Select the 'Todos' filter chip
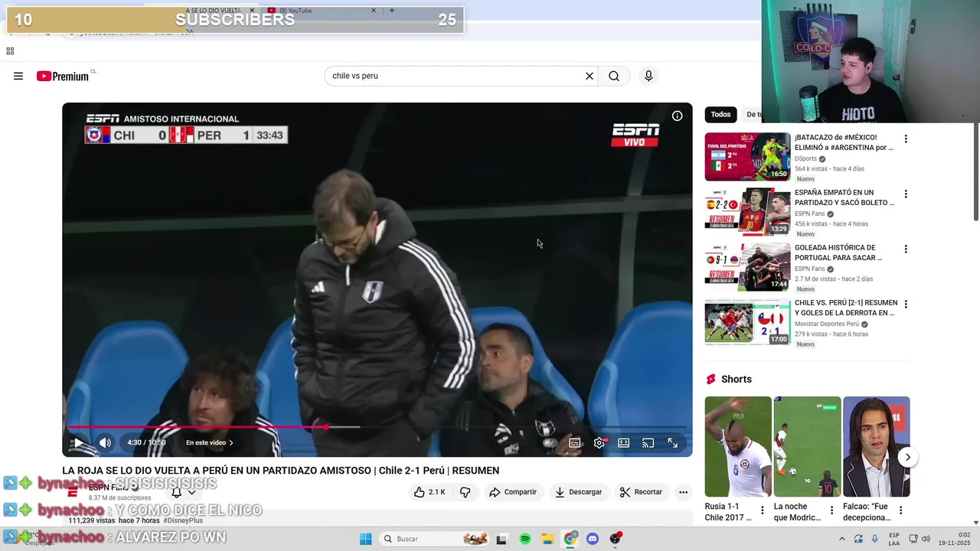 pyautogui.click(x=720, y=115)
